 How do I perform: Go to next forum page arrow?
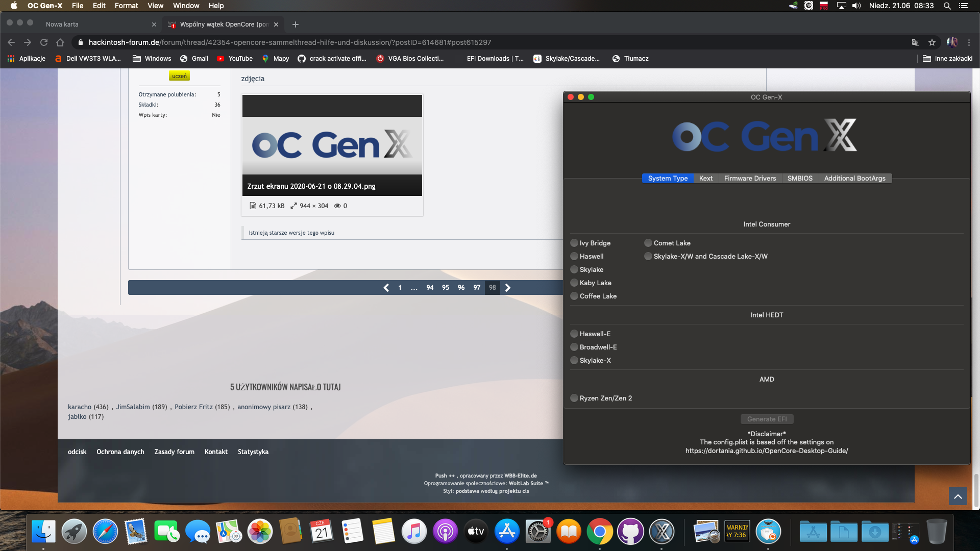point(508,288)
